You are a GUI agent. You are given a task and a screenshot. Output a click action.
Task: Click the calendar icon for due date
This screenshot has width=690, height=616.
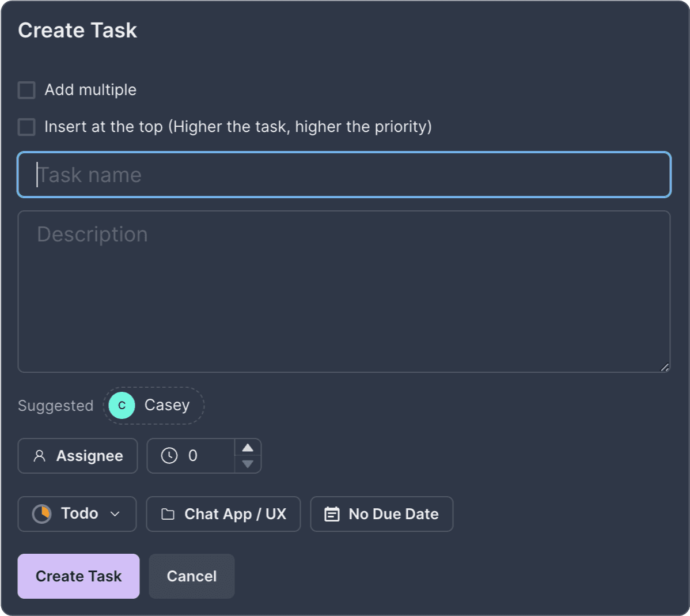(x=332, y=514)
